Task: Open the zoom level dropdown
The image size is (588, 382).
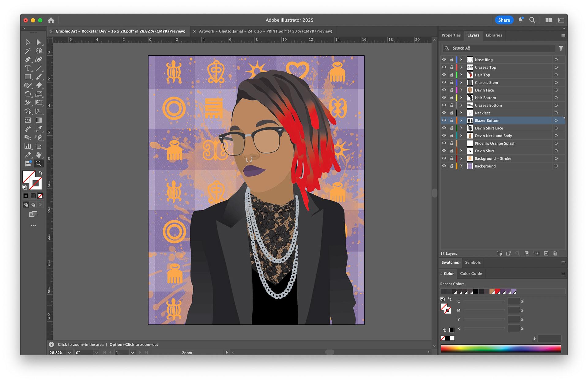Action: [x=70, y=353]
